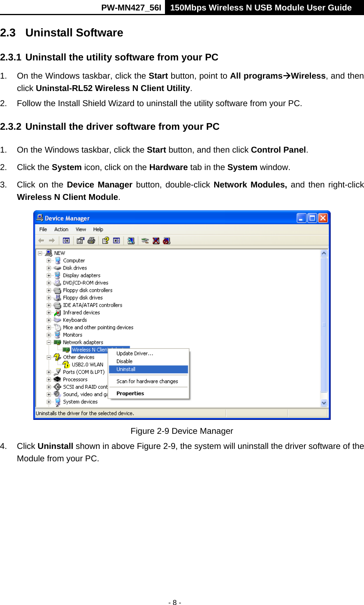The width and height of the screenshot is (364, 605).
Task: Click the Floppy disk controllers icon
Action: (x=58, y=290)
